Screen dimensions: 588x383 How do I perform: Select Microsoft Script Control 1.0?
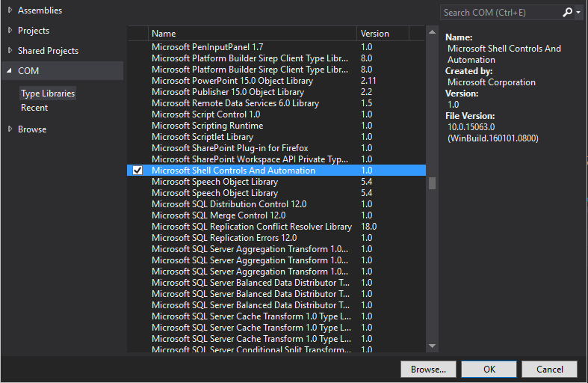[x=276, y=114]
